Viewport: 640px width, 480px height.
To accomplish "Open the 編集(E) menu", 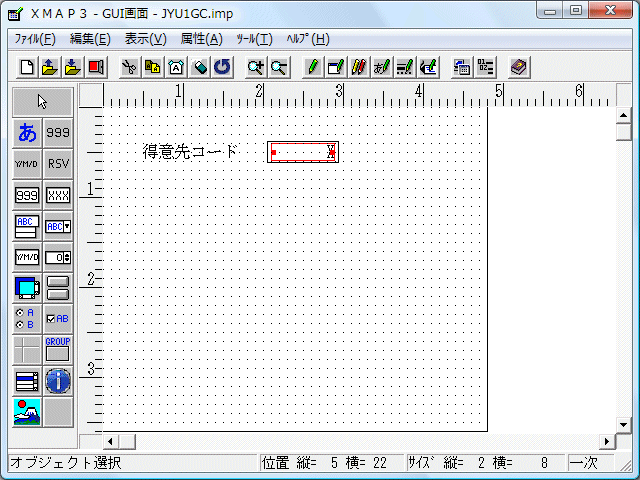I will (90, 39).
